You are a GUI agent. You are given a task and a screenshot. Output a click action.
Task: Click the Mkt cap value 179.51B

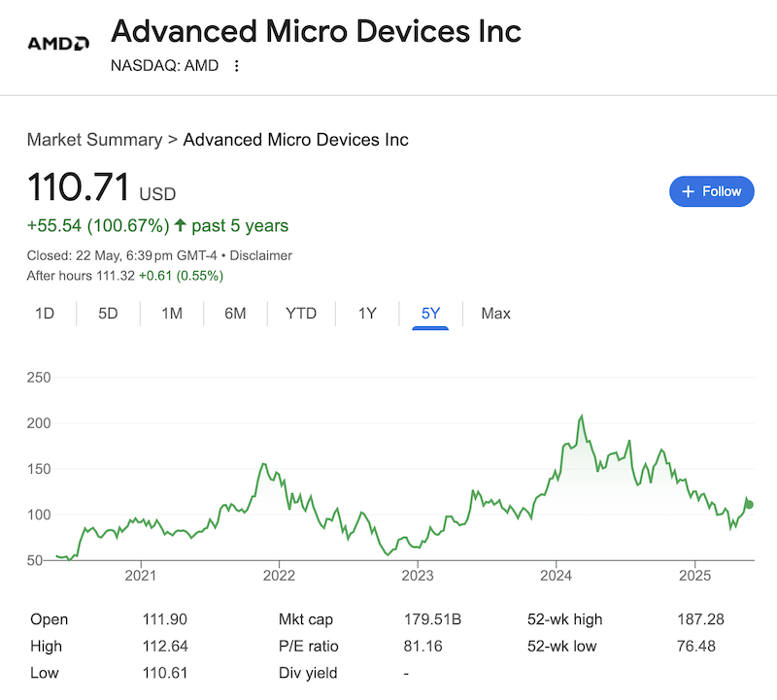pos(431,619)
